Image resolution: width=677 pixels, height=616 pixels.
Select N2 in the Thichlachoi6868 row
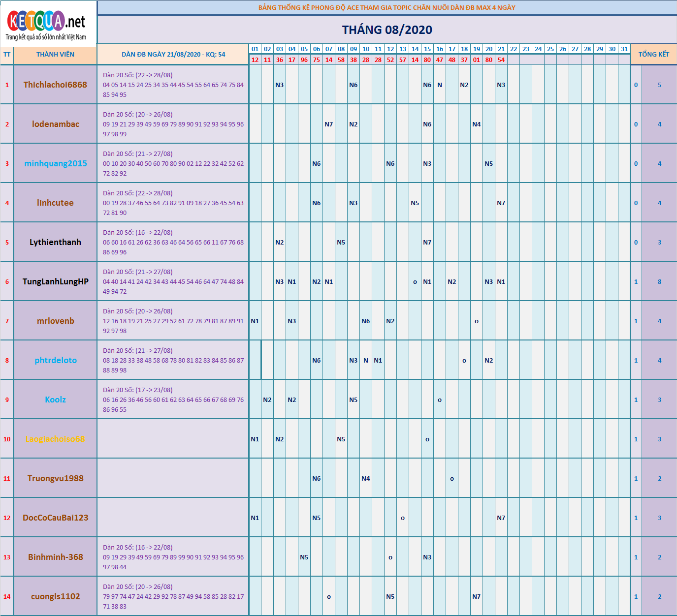[x=464, y=85]
